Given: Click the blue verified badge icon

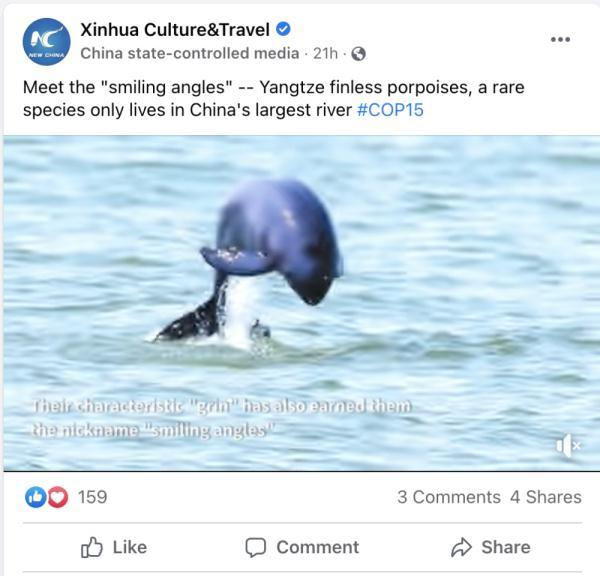Looking at the screenshot, I should [x=283, y=29].
